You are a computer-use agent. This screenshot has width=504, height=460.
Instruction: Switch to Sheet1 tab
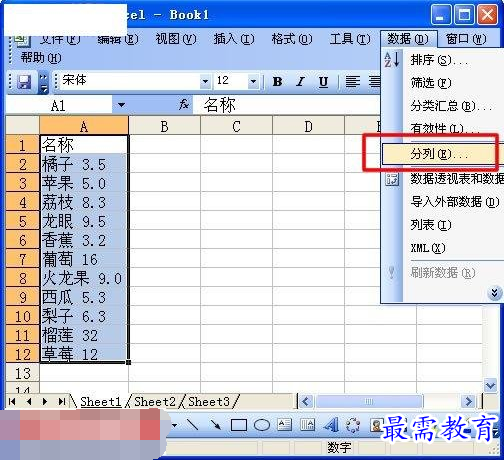(x=100, y=402)
